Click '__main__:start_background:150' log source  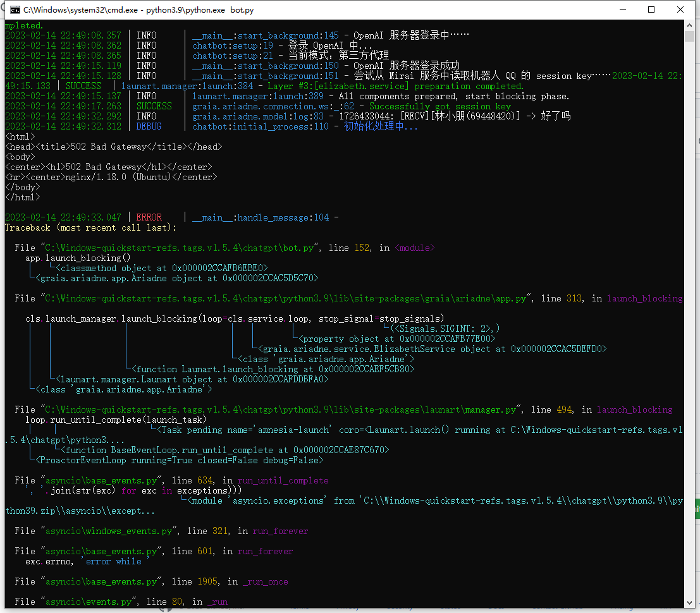pyautogui.click(x=265, y=66)
